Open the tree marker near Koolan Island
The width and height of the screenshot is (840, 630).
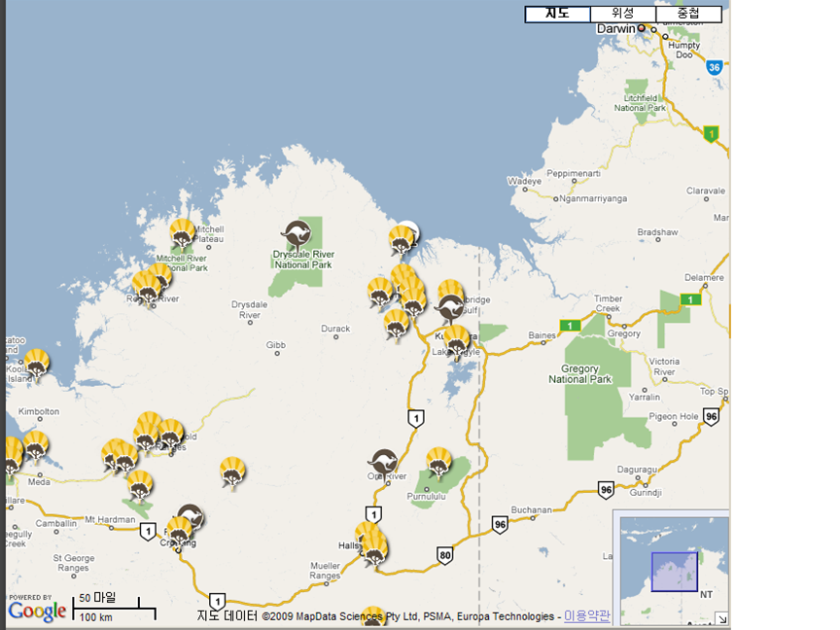(x=36, y=365)
